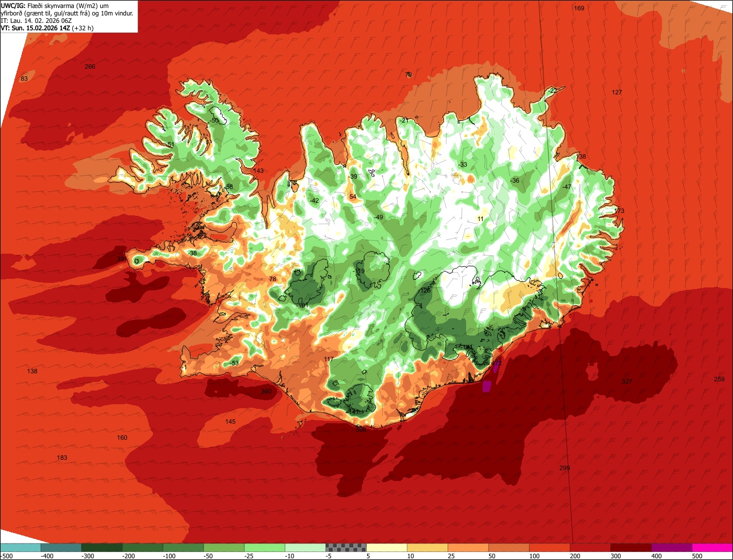733x560 pixels.
Task: Click the checkered -5 to 5 legend swatch
Action: [x=346, y=547]
